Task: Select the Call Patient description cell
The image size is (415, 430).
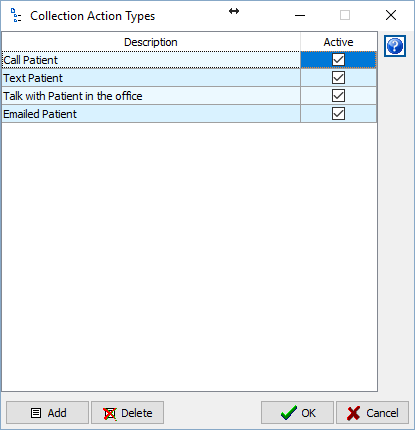Action: click(x=151, y=60)
